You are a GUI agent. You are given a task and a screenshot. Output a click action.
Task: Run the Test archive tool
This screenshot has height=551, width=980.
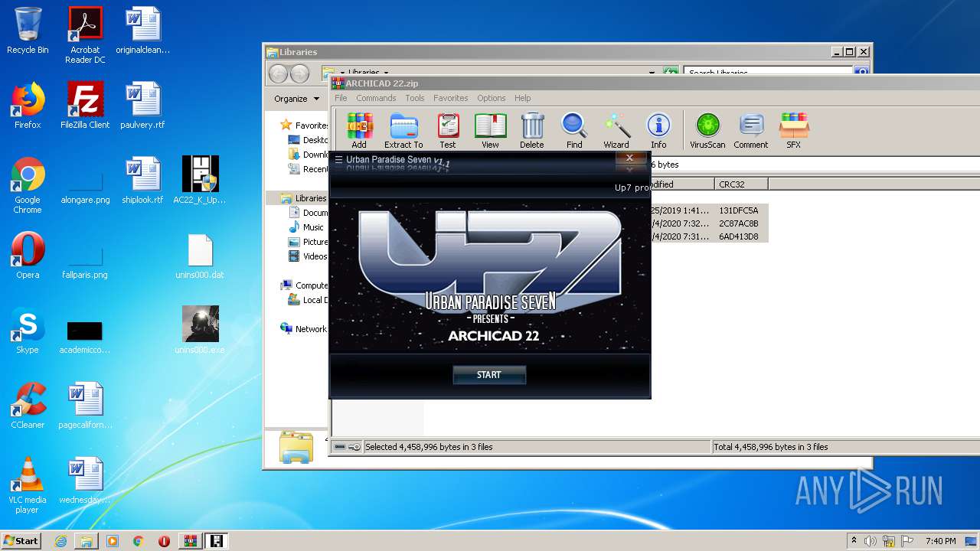[448, 130]
